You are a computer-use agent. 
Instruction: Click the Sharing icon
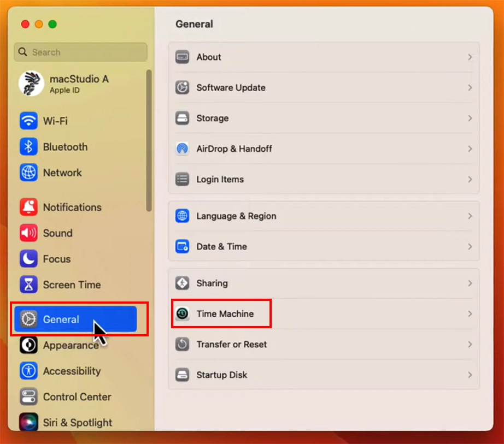(x=182, y=283)
